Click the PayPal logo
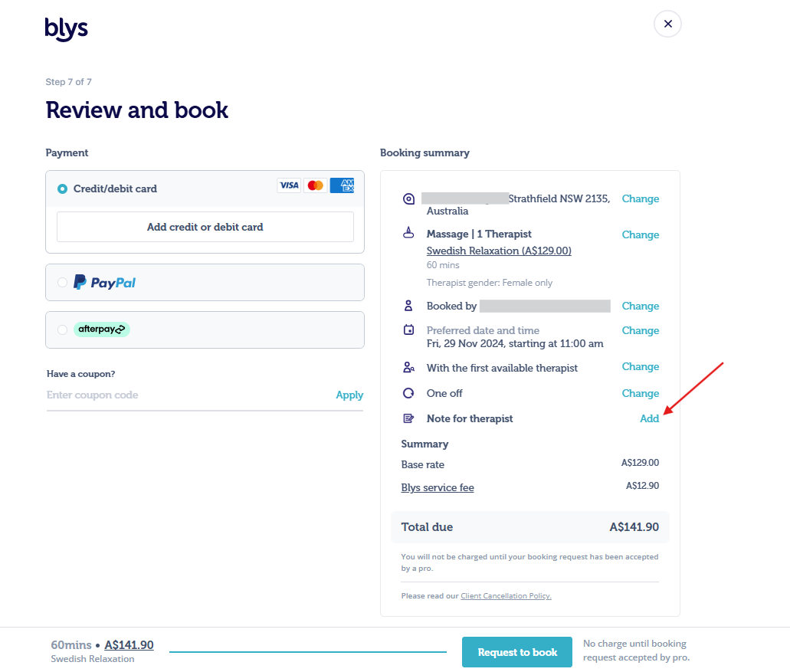Image resolution: width=790 pixels, height=672 pixels. tap(105, 282)
